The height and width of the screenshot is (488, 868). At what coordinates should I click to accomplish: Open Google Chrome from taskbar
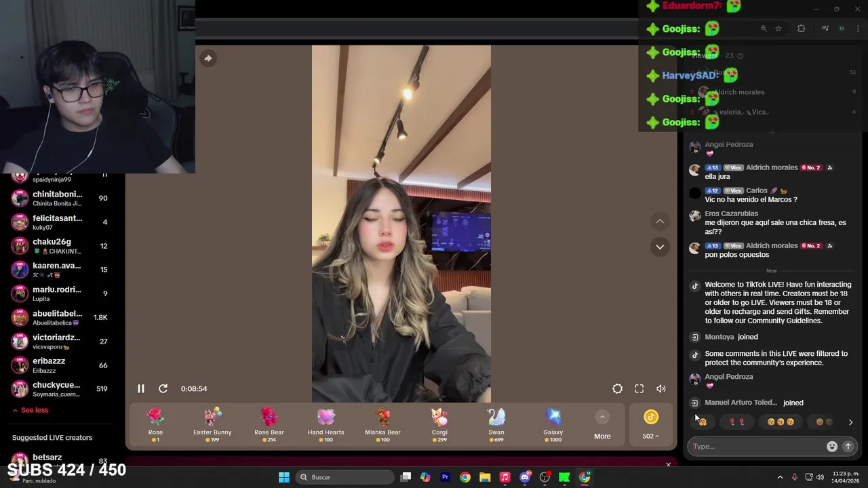point(465,477)
